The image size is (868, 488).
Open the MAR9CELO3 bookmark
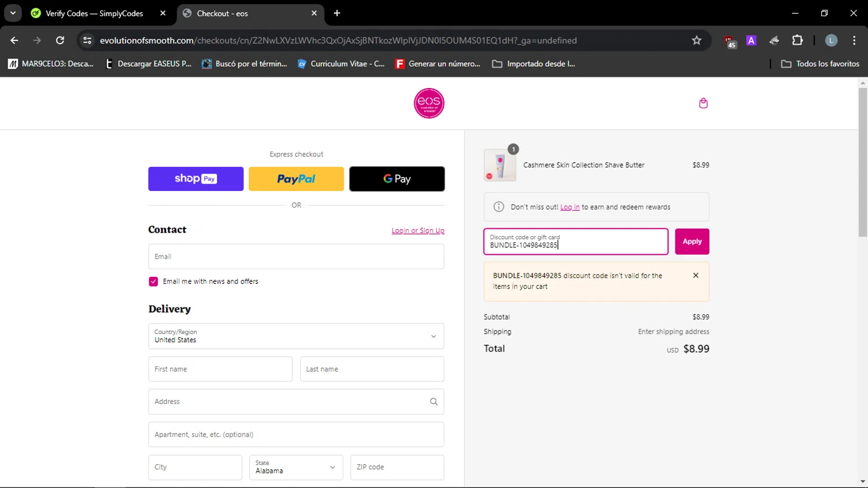51,64
